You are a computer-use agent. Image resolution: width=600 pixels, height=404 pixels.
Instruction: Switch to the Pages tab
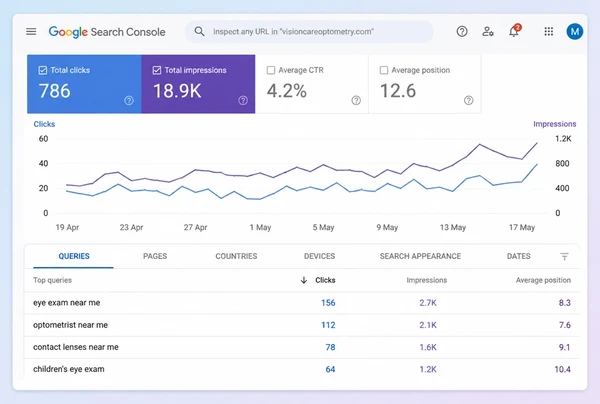coord(155,256)
